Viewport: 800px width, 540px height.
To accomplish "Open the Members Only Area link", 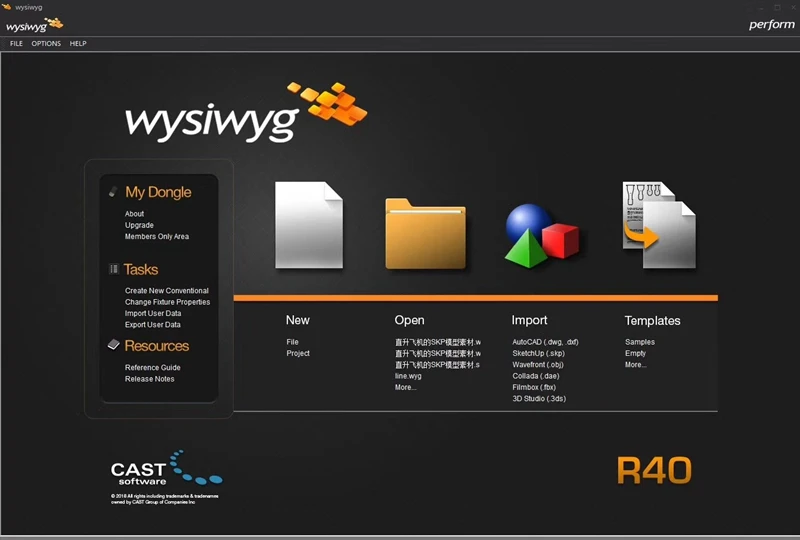I will (x=157, y=236).
